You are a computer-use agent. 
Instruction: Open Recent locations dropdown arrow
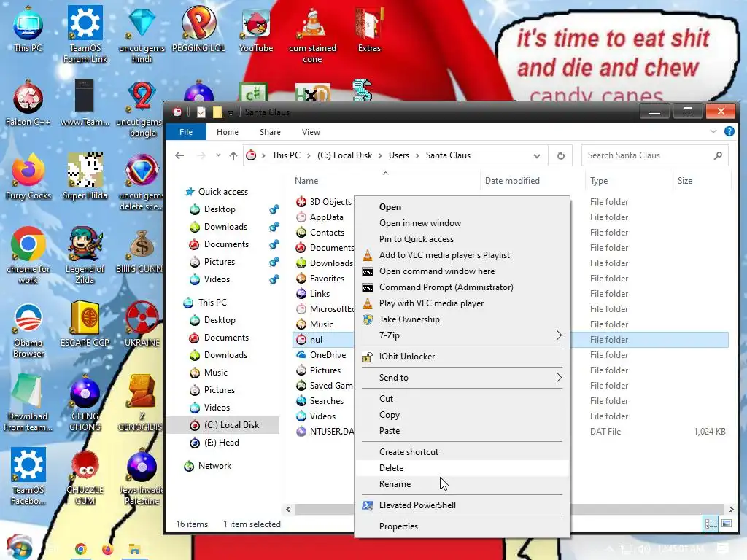[x=218, y=155]
